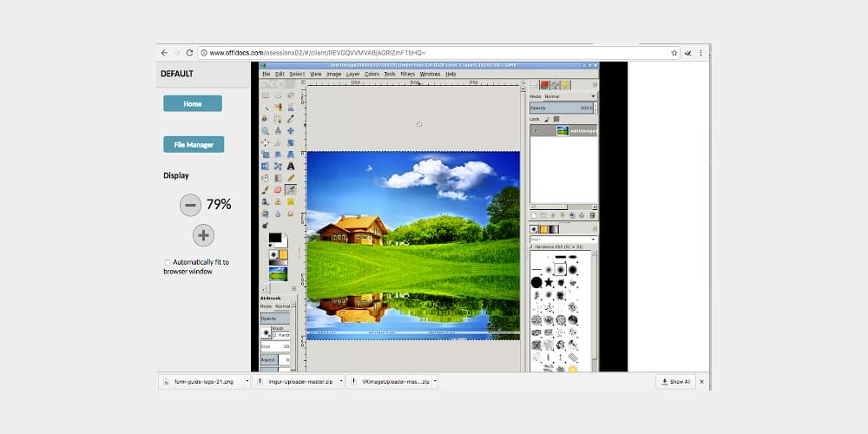Select the Move tool
Image resolution: width=868 pixels, height=434 pixels.
tap(291, 131)
